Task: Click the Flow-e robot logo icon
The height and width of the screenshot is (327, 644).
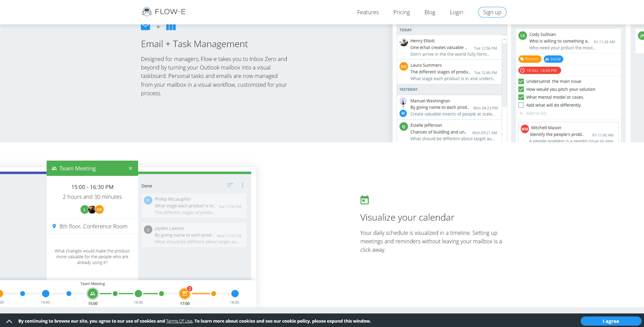Action: click(x=147, y=12)
